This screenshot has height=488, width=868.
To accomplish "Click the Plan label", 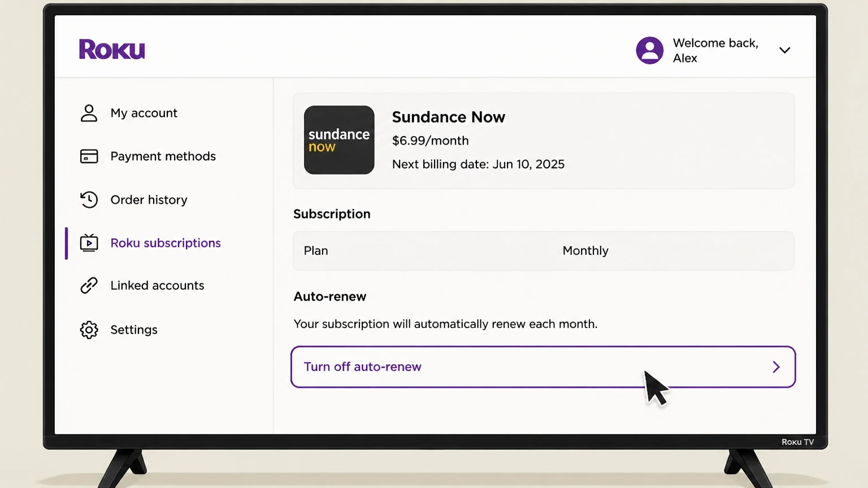I will point(316,251).
